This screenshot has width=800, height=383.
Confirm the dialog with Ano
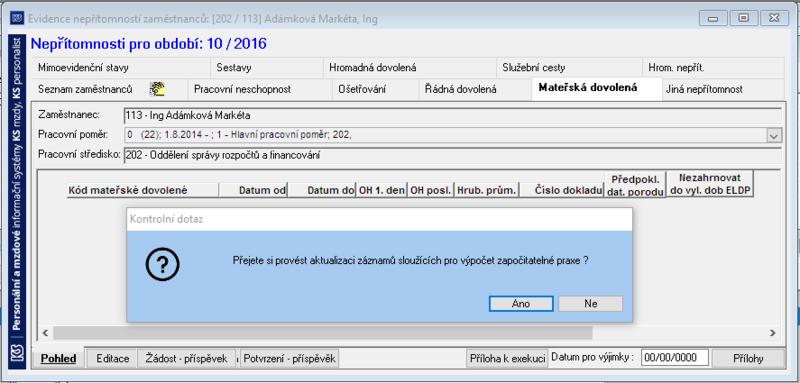coord(521,303)
